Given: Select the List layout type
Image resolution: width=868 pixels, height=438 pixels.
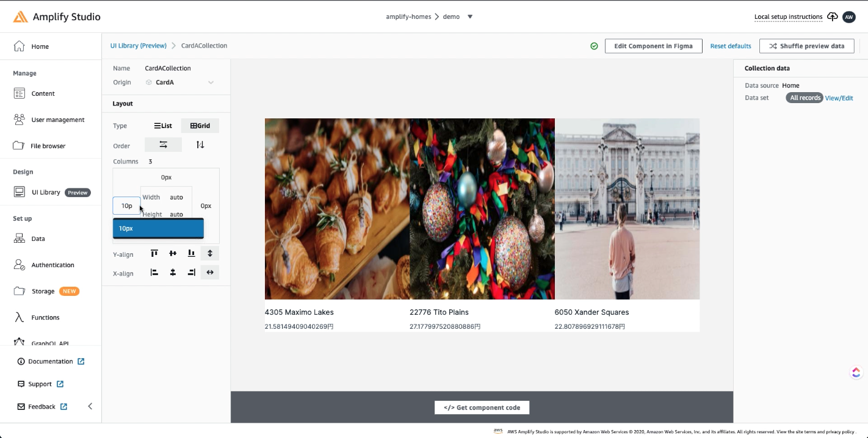Looking at the screenshot, I should coord(163,126).
